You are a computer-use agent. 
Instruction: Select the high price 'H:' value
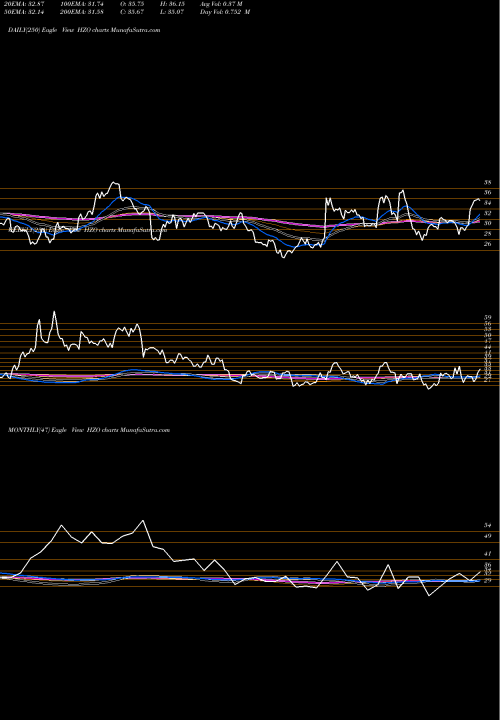click(174, 4)
